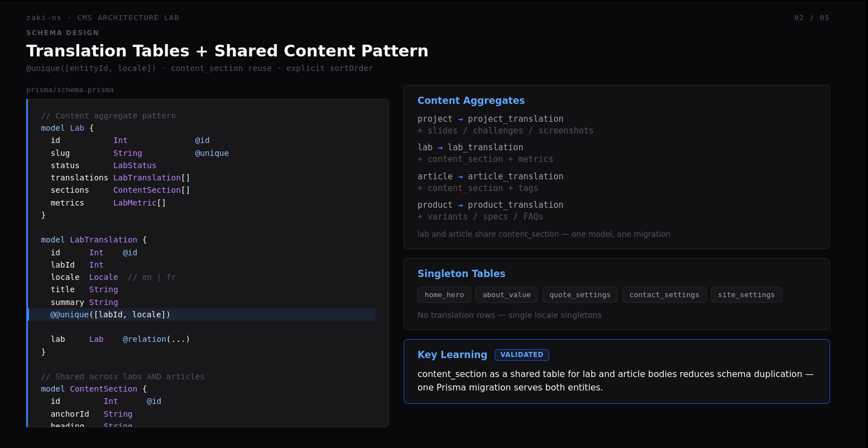The height and width of the screenshot is (448, 868).
Task: Click the highlighted '@@unique([labId, locale])' line
Action: click(202, 314)
